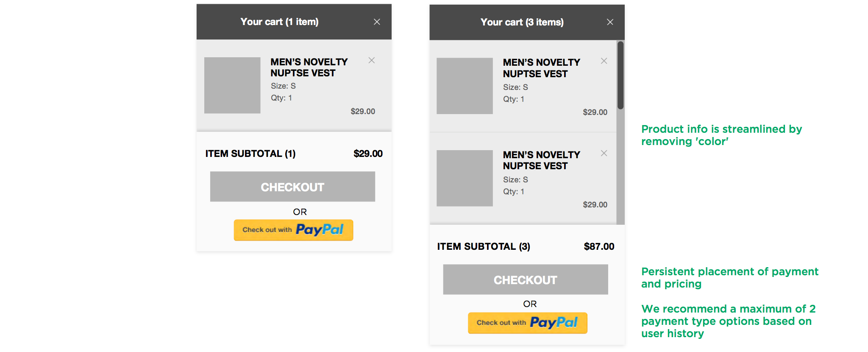Open product thumbnail in one-item cart
Image resolution: width=868 pixels, height=352 pixels.
coord(232,85)
